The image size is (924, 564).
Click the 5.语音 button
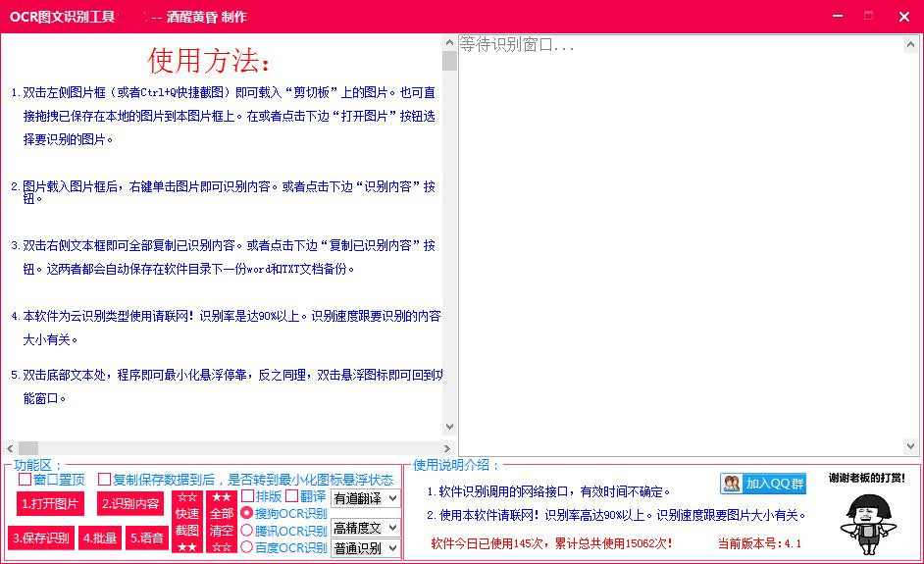point(147,538)
